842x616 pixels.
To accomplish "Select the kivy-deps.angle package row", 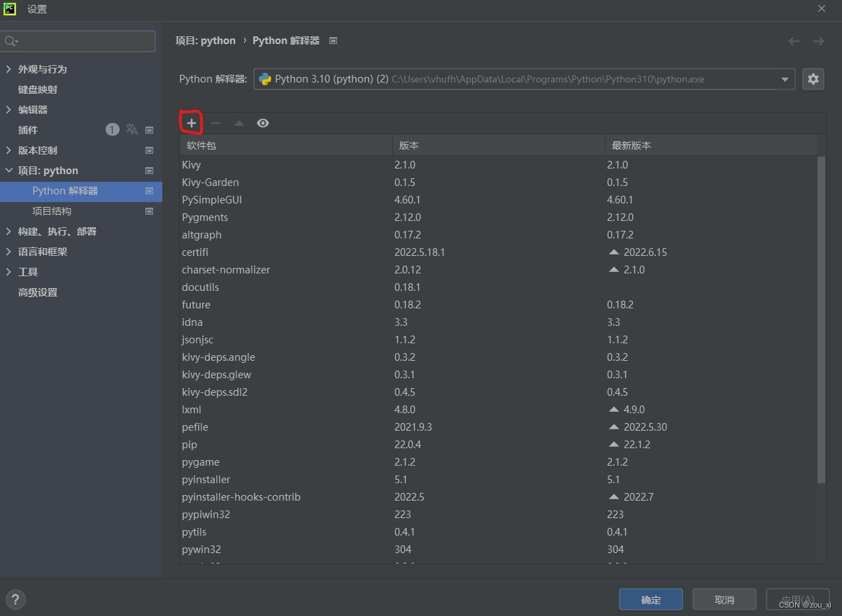I will [498, 357].
